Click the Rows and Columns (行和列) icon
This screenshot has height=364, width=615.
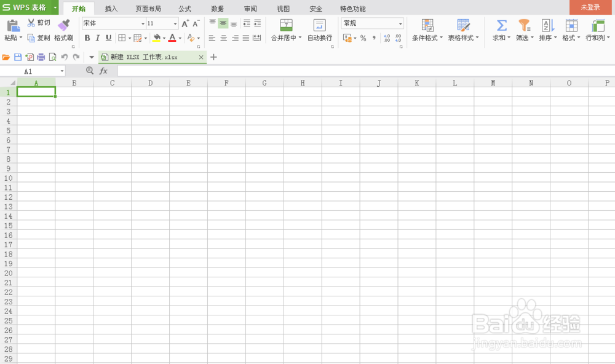(x=598, y=25)
